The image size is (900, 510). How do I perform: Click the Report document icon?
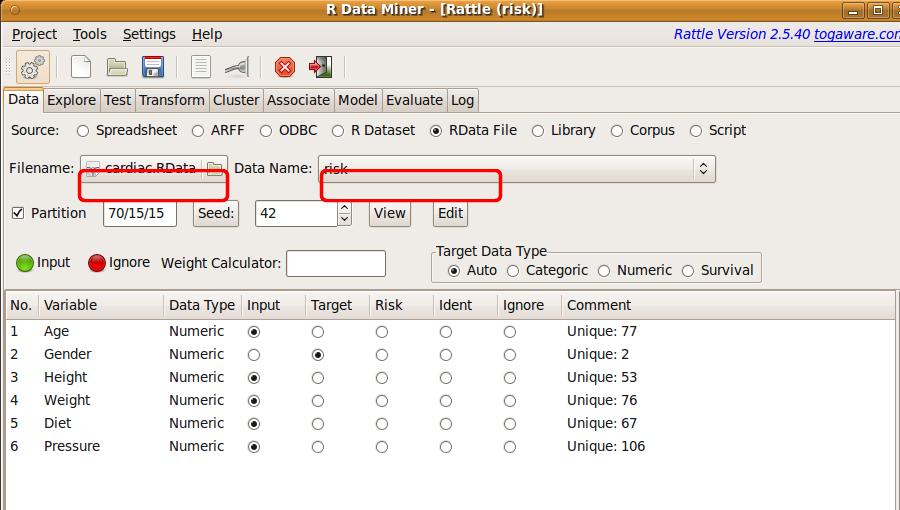(201, 67)
